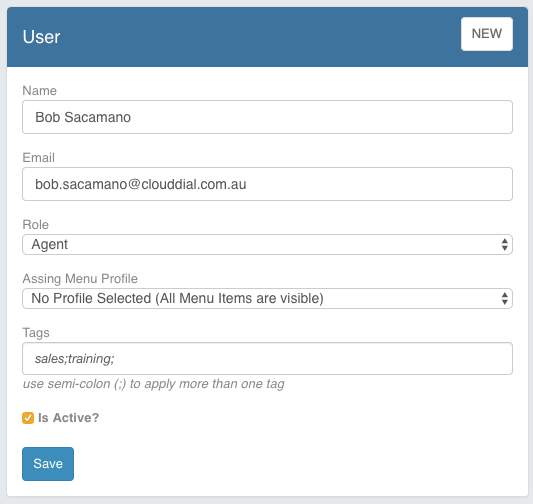Click inside the Tags input field
This screenshot has height=504, width=533.
267,359
